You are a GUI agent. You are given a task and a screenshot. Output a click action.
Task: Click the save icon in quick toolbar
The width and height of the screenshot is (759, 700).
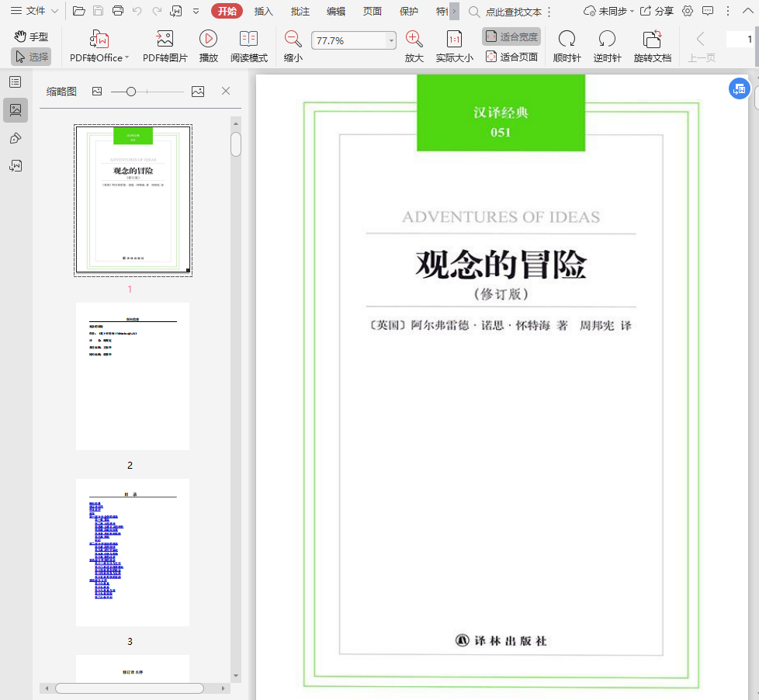pos(99,11)
